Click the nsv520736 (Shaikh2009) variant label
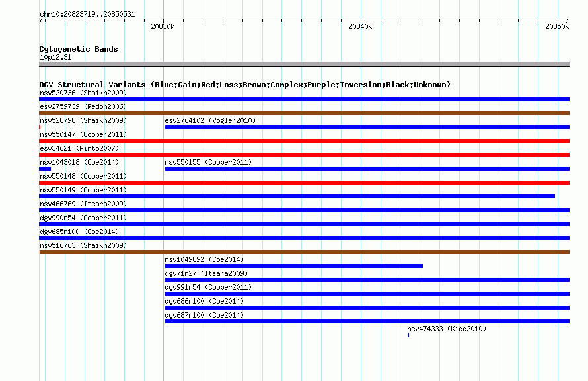The height and width of the screenshot is (381, 588). point(83,93)
